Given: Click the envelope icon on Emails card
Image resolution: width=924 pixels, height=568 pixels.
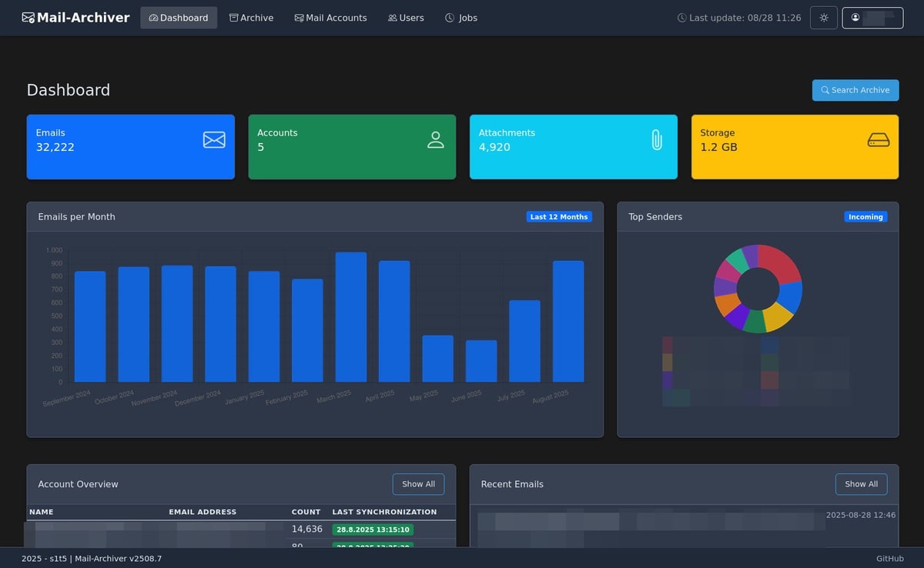Looking at the screenshot, I should pyautogui.click(x=214, y=139).
